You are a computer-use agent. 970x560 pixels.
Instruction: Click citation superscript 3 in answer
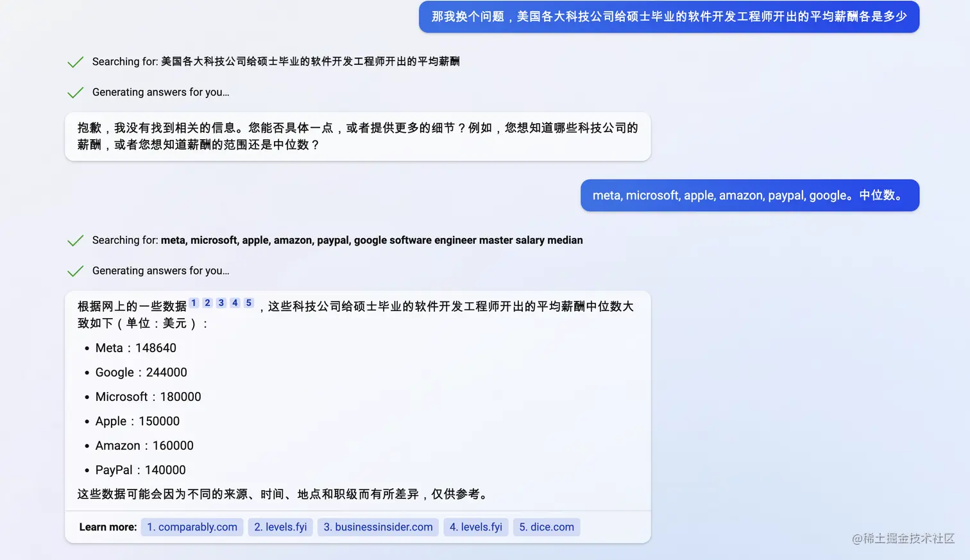(x=221, y=303)
